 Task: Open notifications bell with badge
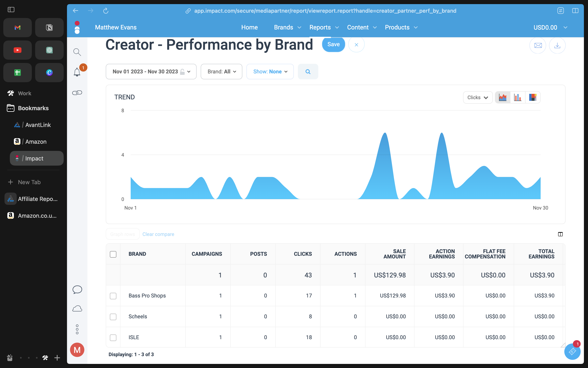point(77,72)
